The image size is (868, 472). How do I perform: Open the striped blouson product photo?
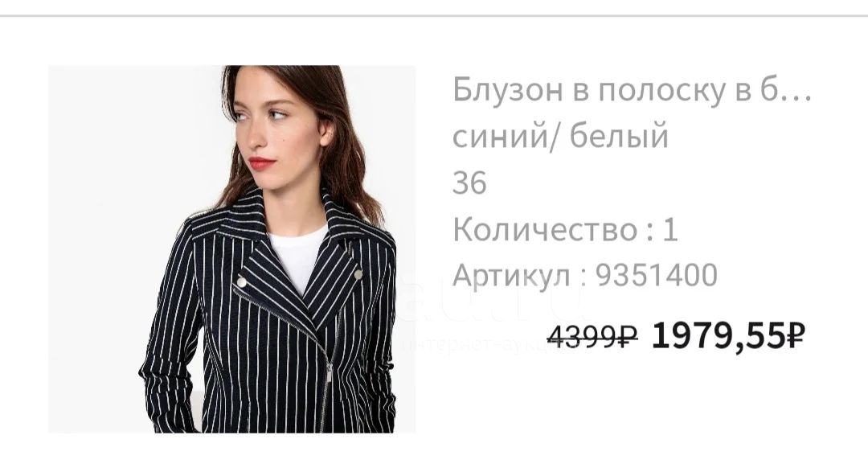point(231,248)
